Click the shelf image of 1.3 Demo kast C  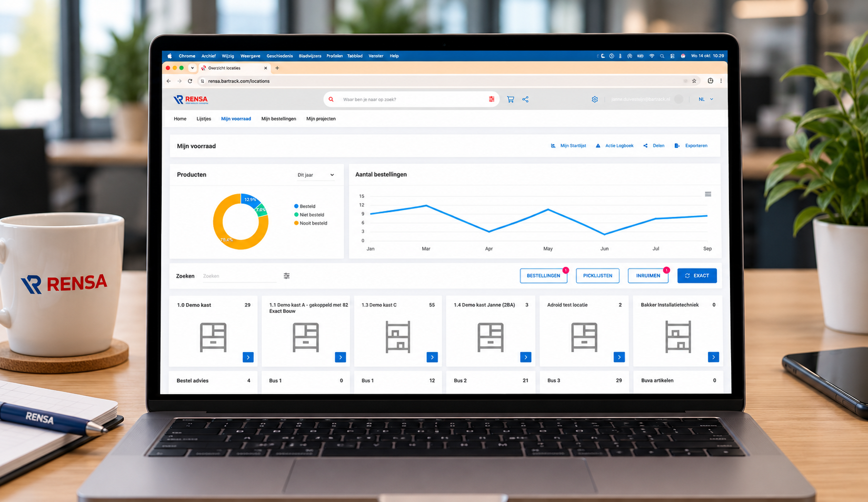(398, 337)
